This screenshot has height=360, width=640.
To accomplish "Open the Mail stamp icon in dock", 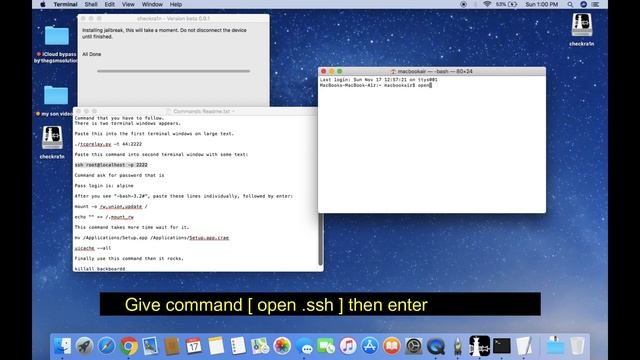I will pyautogui.click(x=150, y=346).
